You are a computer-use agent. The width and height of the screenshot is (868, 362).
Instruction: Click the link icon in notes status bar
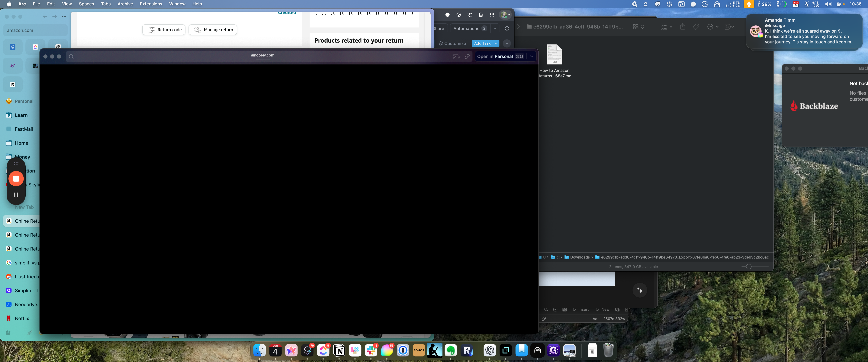(544, 319)
